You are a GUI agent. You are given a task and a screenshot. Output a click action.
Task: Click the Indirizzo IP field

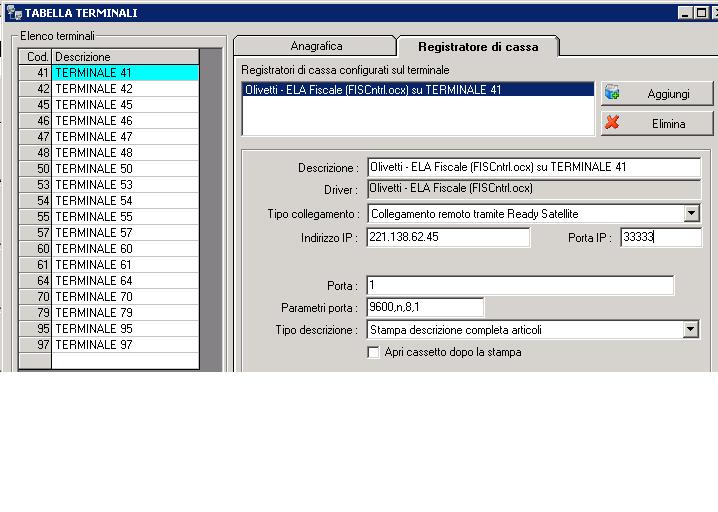click(x=448, y=237)
